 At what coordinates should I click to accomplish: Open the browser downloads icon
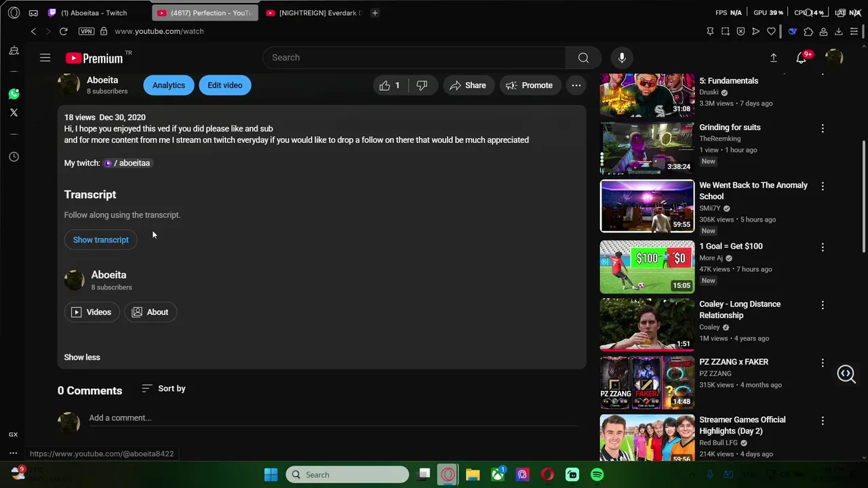coord(839,31)
